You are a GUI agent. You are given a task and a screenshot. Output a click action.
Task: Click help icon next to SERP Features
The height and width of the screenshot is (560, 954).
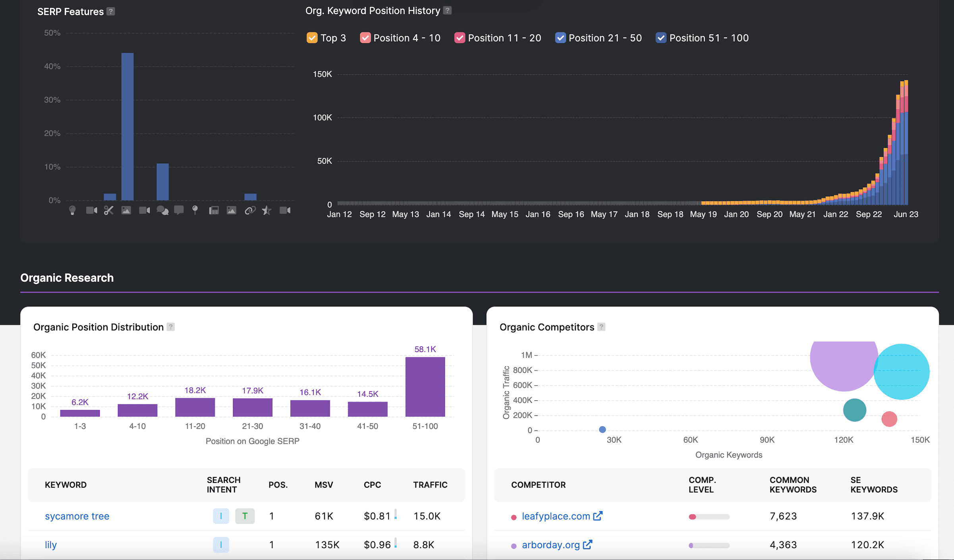coord(111,12)
